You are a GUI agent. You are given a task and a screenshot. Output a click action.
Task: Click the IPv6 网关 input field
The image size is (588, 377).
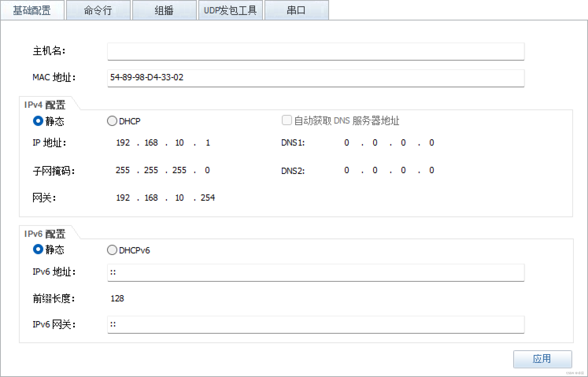coord(316,325)
